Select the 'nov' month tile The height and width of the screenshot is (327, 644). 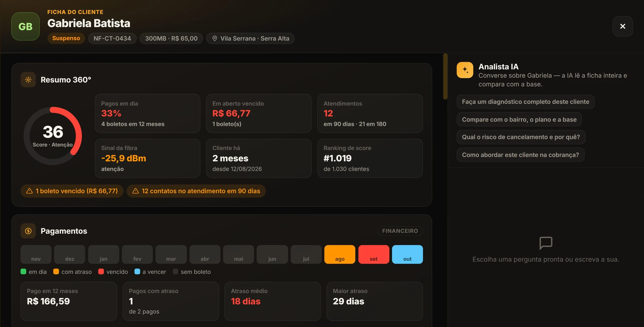(x=36, y=254)
